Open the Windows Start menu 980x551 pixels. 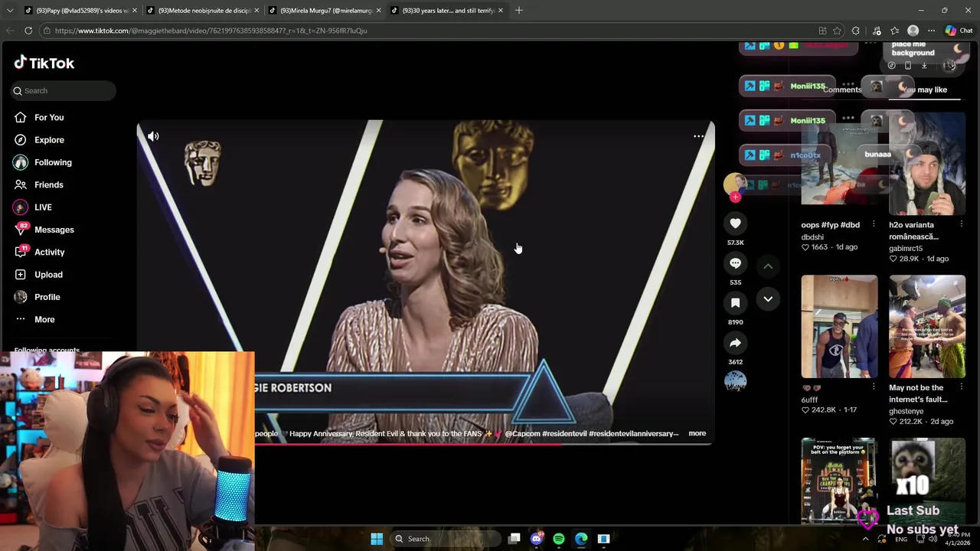click(x=377, y=539)
